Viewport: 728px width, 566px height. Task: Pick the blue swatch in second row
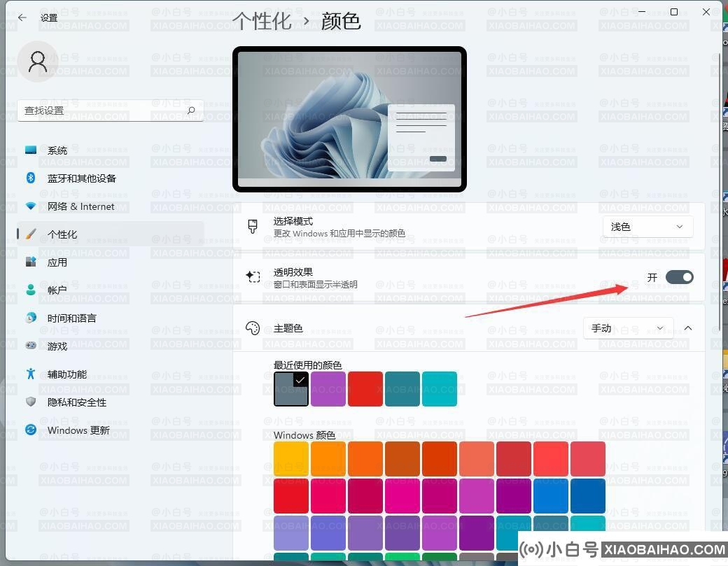tap(551, 496)
